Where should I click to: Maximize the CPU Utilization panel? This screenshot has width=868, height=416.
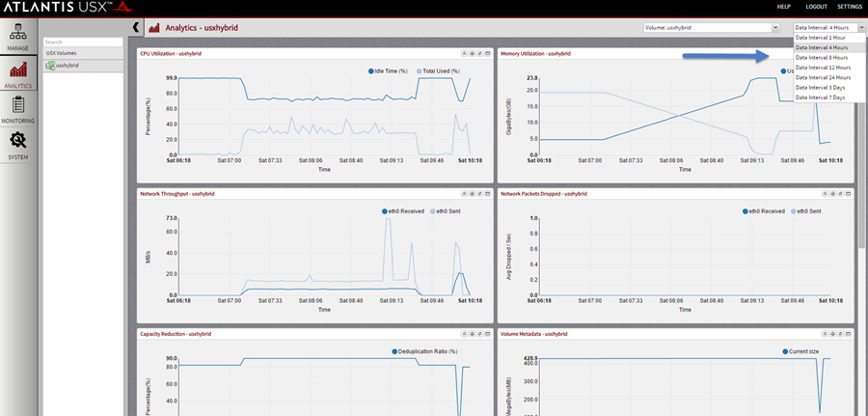[x=487, y=54]
